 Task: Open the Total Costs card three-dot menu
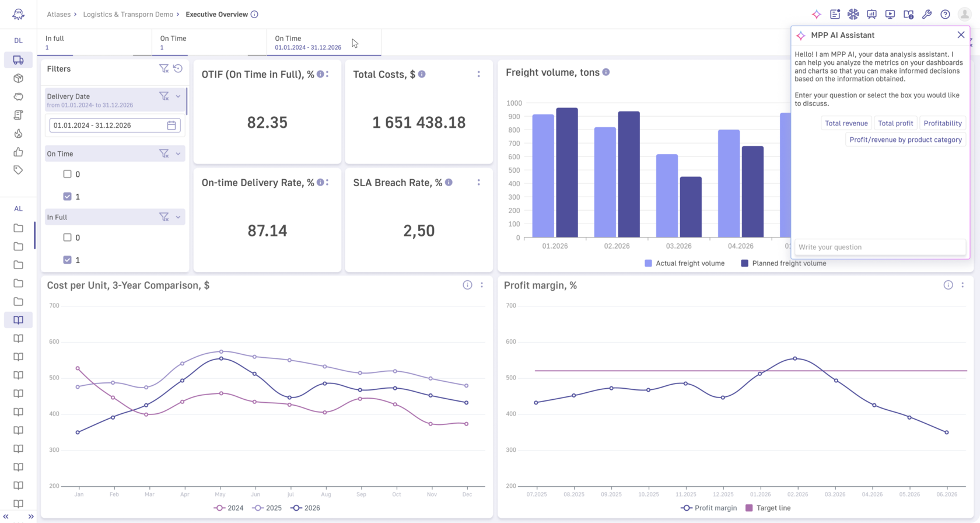point(479,74)
